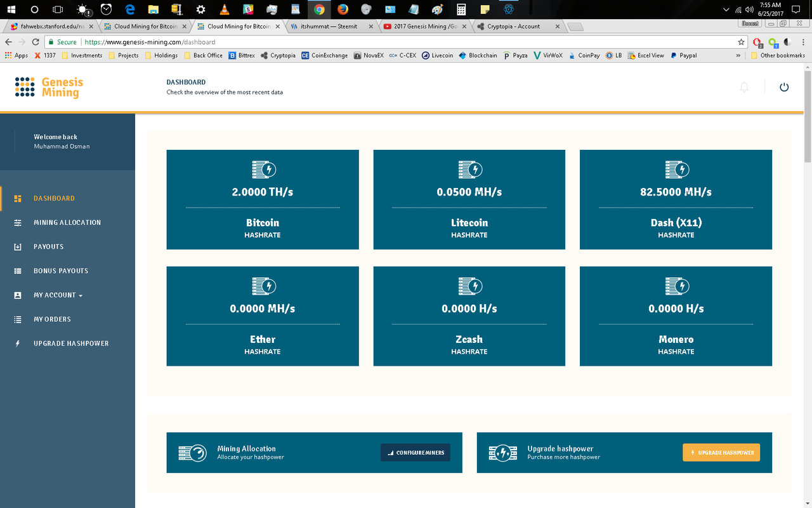Open the Blockchain bookmark

pyautogui.click(x=478, y=55)
